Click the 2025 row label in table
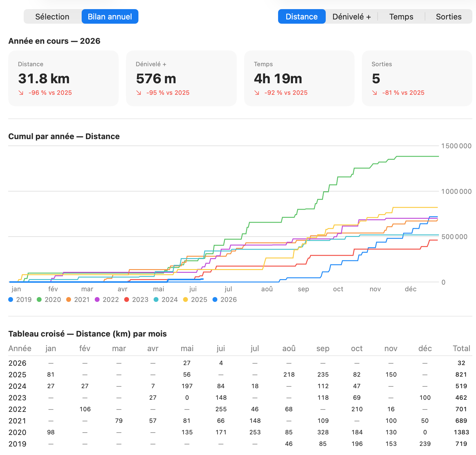Image resolution: width=476 pixels, height=455 pixels. pos(18,375)
